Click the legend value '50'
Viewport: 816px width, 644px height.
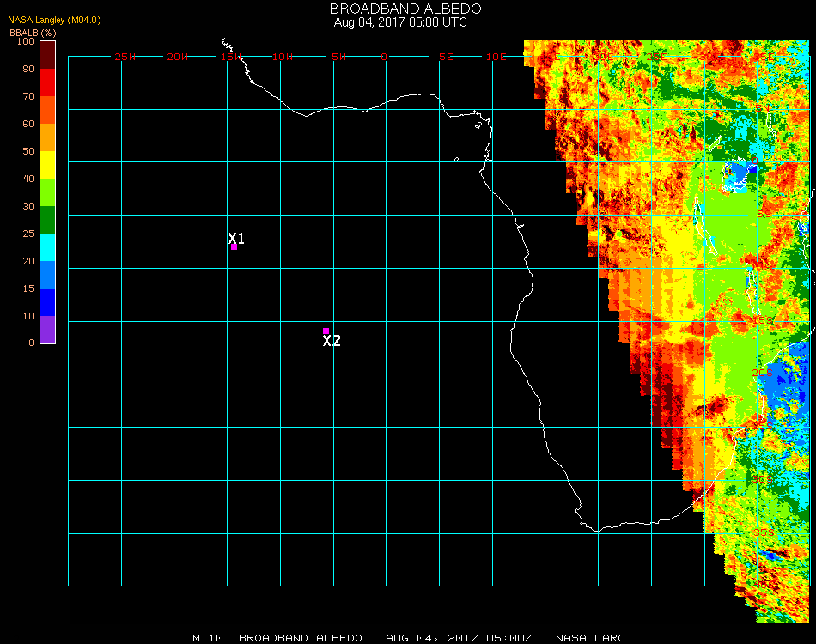28,151
